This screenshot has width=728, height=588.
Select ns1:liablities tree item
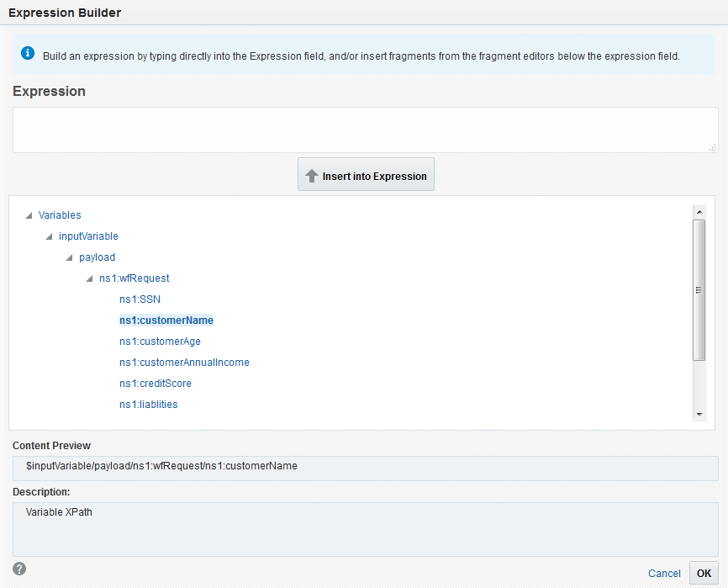[148, 405]
